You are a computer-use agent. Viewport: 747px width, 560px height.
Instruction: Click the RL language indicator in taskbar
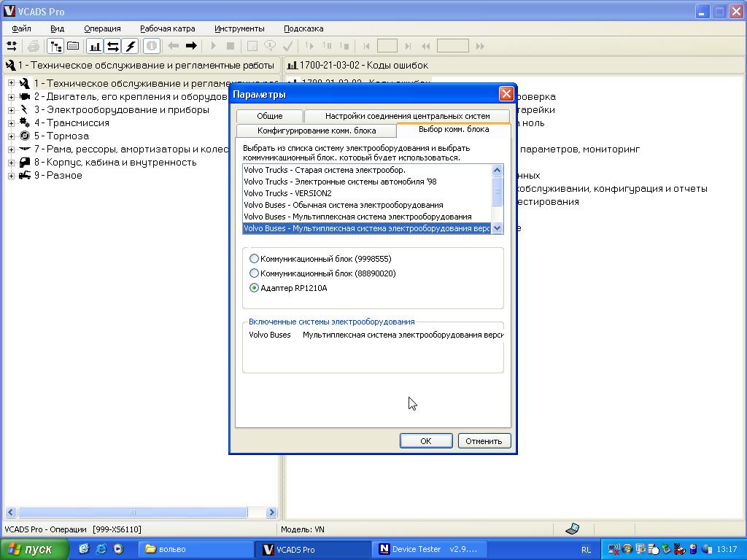click(x=586, y=550)
